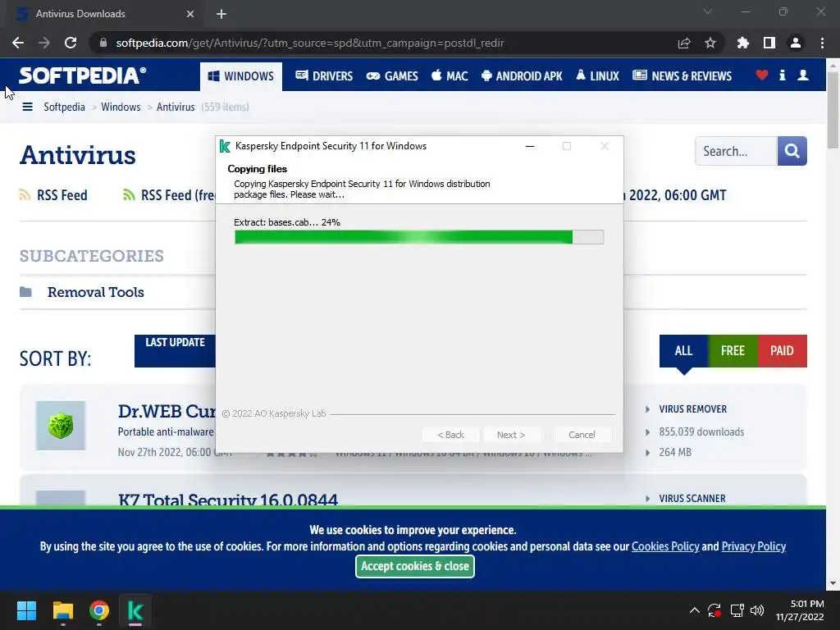Viewport: 840px width, 630px height.
Task: Click the Kaspersky icon in installer title bar
Action: (x=225, y=146)
